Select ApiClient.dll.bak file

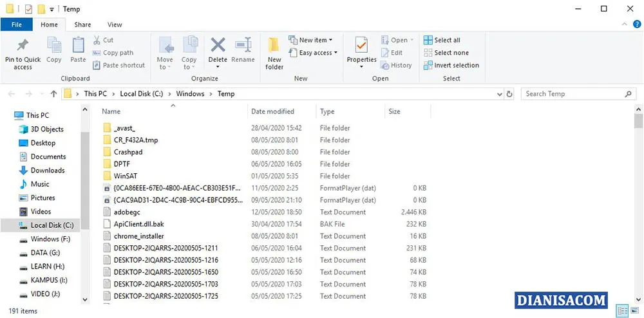pyautogui.click(x=133, y=224)
